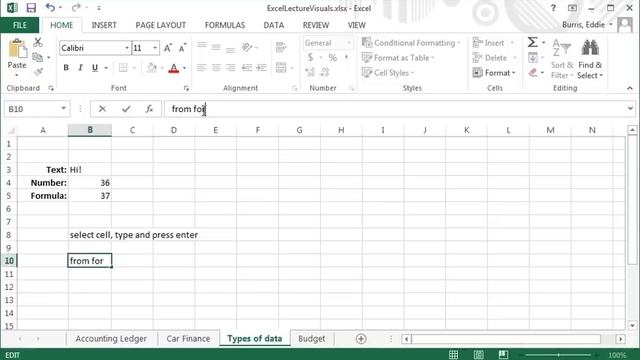Click the Cut scissors icon
This screenshot has height=360, width=640.
38,42
